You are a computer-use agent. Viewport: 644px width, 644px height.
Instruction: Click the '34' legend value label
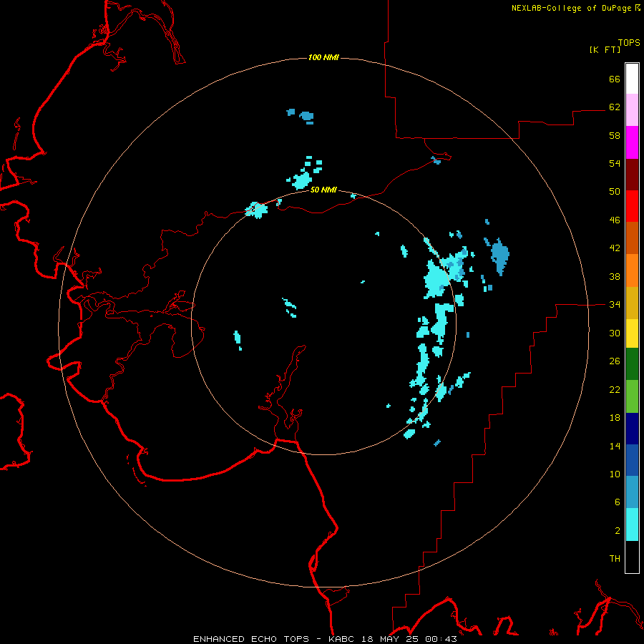pyautogui.click(x=615, y=305)
